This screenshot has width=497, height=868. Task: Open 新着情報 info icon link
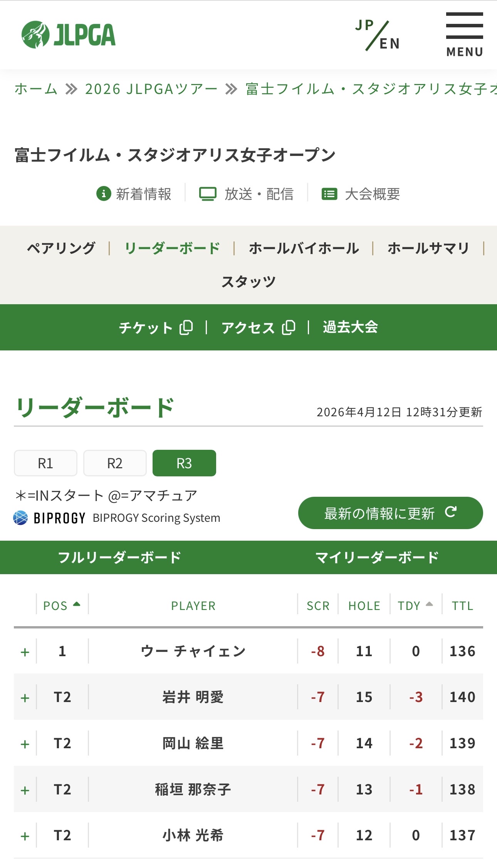tap(104, 194)
